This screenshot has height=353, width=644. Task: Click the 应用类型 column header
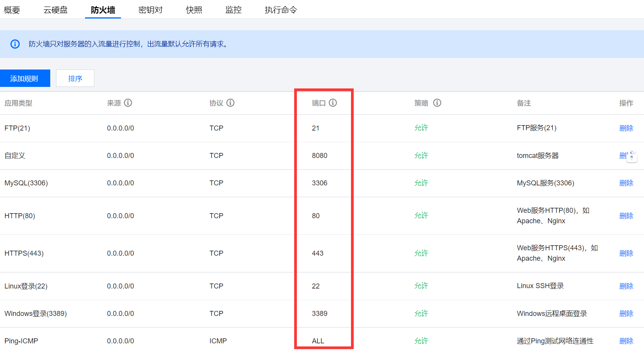(19, 103)
